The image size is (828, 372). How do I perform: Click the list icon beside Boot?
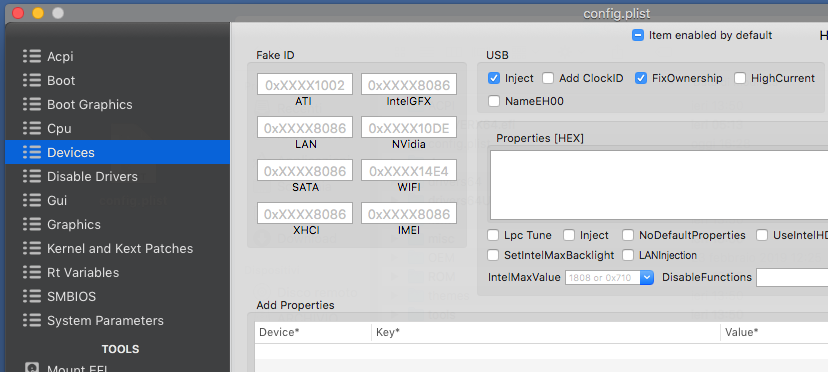32,80
